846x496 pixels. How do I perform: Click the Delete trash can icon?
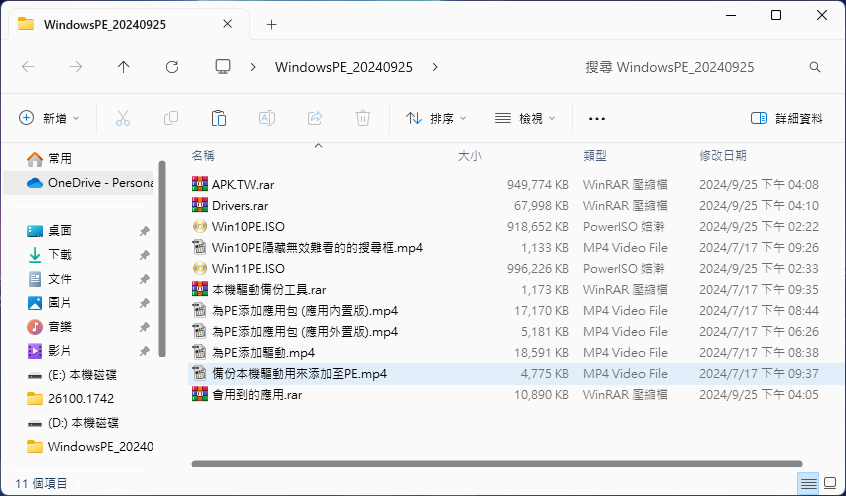point(363,118)
